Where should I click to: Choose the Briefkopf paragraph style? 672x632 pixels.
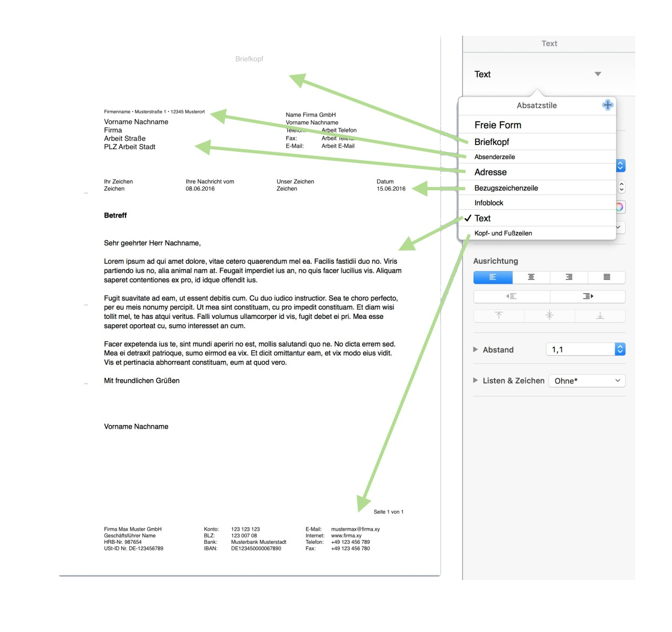[x=492, y=142]
